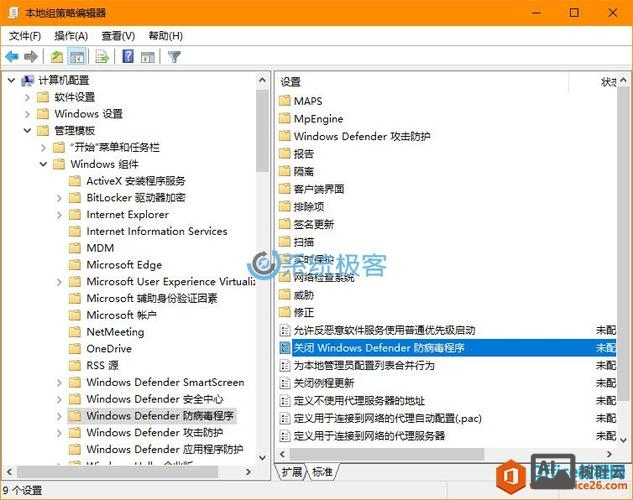Click the settings list scroll right arrow
The width and height of the screenshot is (633, 500).
pyautogui.click(x=609, y=454)
